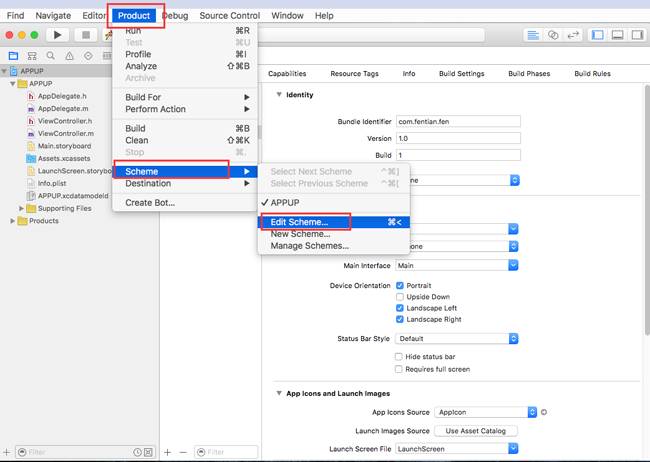Show the Project navigator folder icon
Screen dimensions: 650x462
13,56
